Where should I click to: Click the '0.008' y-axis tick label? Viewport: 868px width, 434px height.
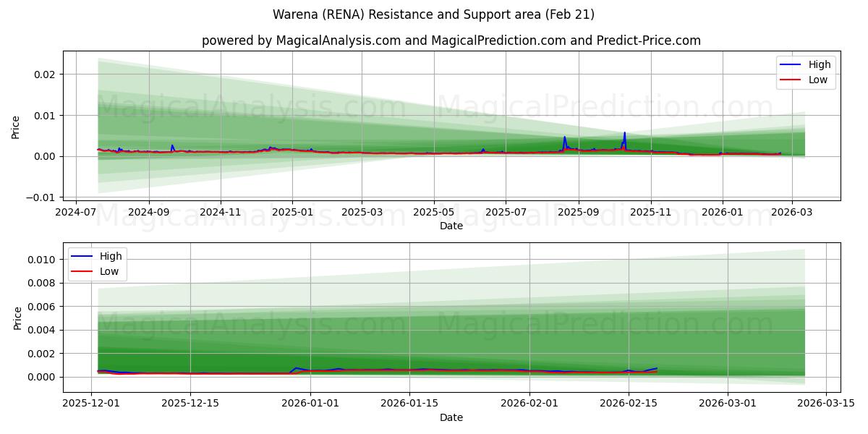point(43,284)
